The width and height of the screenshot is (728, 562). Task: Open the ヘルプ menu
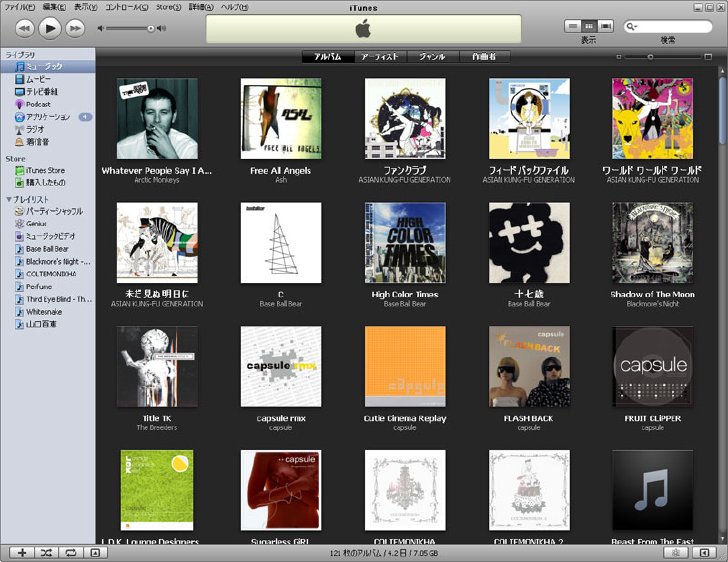[234, 7]
